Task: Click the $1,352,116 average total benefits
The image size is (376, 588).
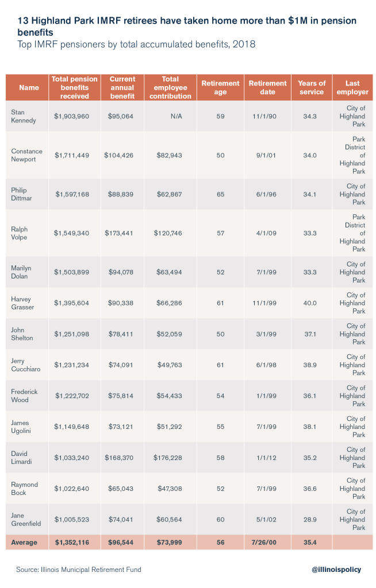Action: coord(72,542)
